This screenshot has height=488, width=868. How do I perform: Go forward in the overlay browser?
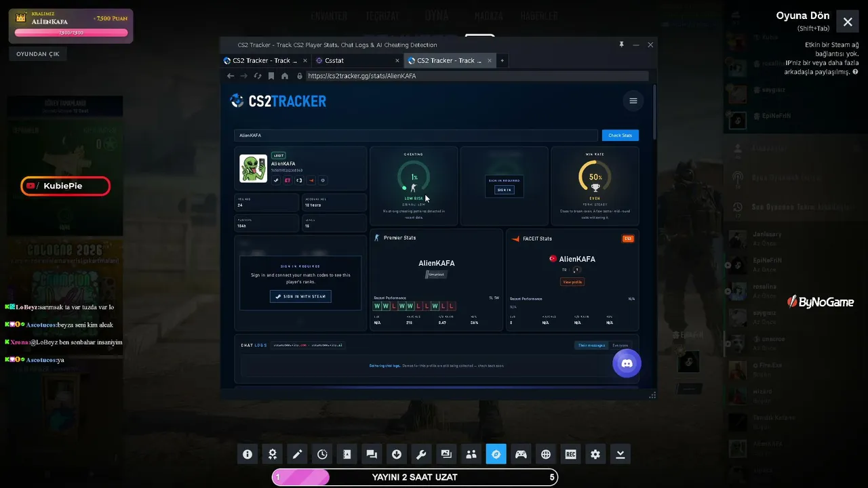click(x=244, y=76)
